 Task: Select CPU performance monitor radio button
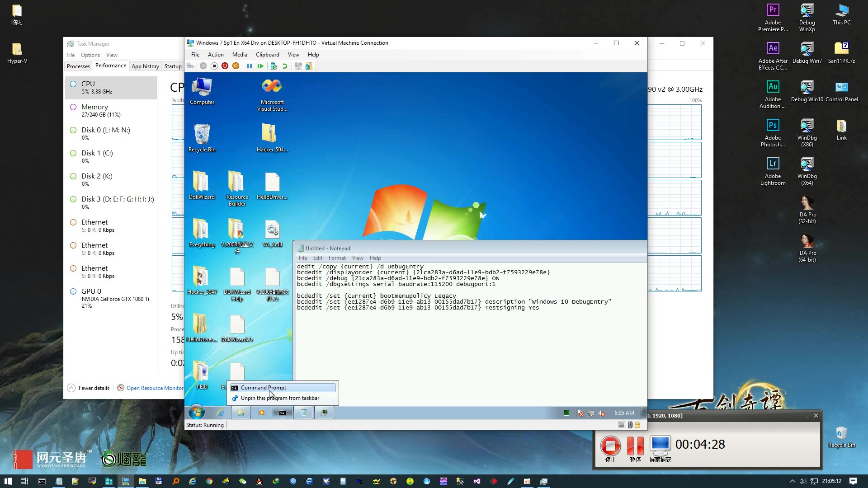point(73,84)
